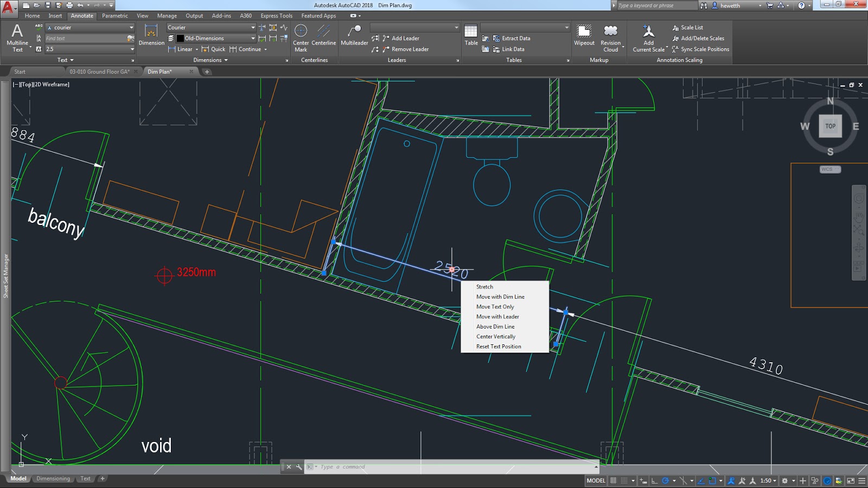Click the Revision Cloud tool
Viewport: 868px width, 488px height.
(x=610, y=37)
